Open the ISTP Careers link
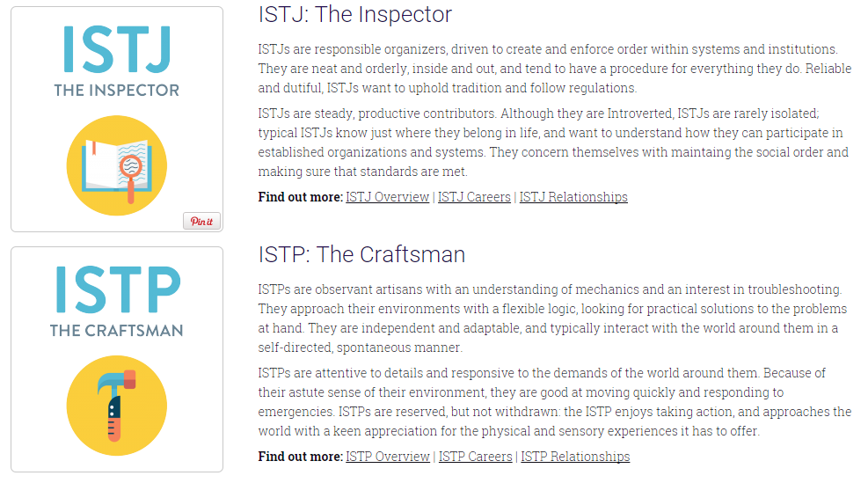868x483 pixels. tap(476, 457)
